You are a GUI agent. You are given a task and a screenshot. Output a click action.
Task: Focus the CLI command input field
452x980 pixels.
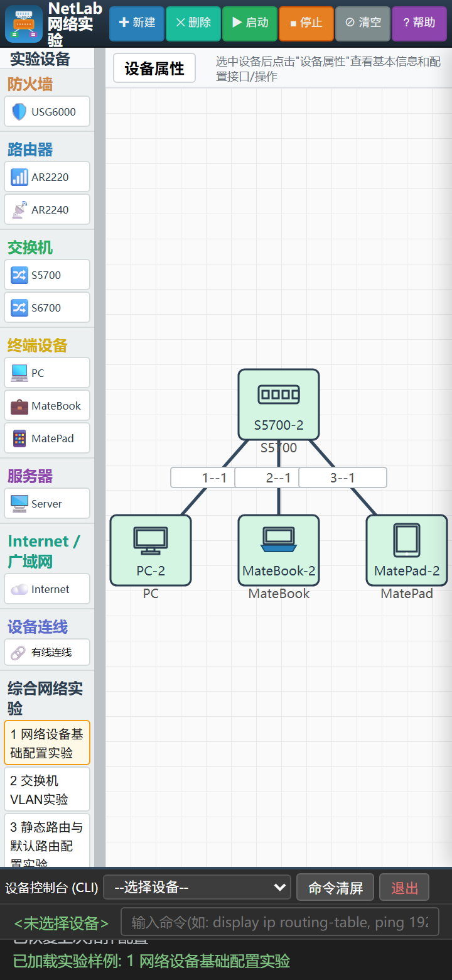coord(280,922)
